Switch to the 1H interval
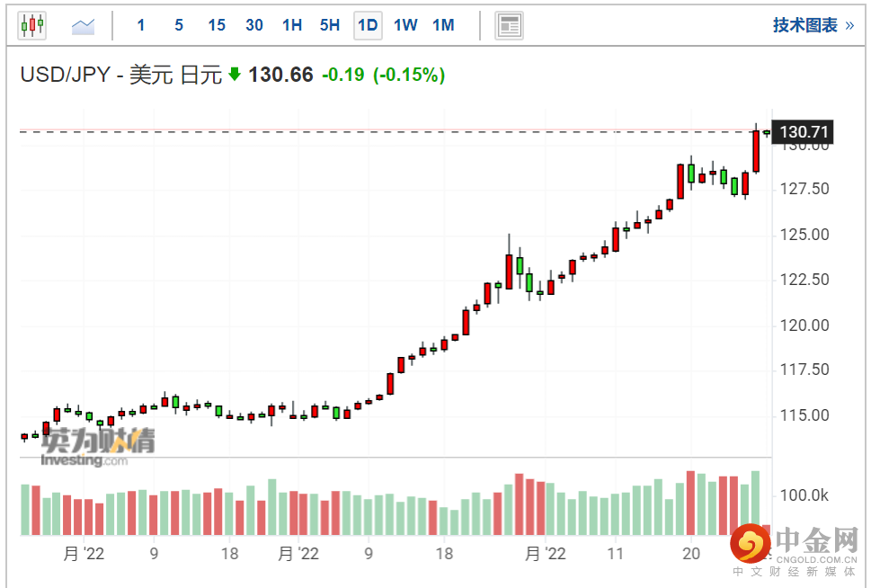 click(292, 25)
